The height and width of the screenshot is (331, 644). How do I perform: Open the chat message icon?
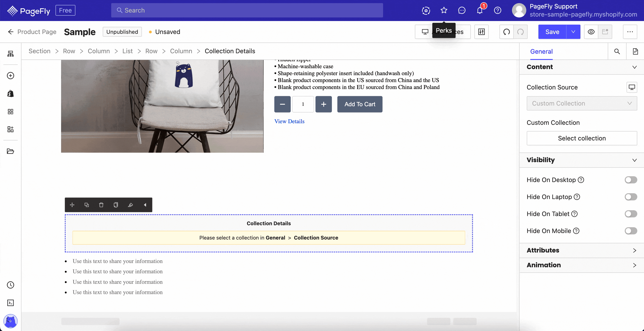click(x=462, y=10)
